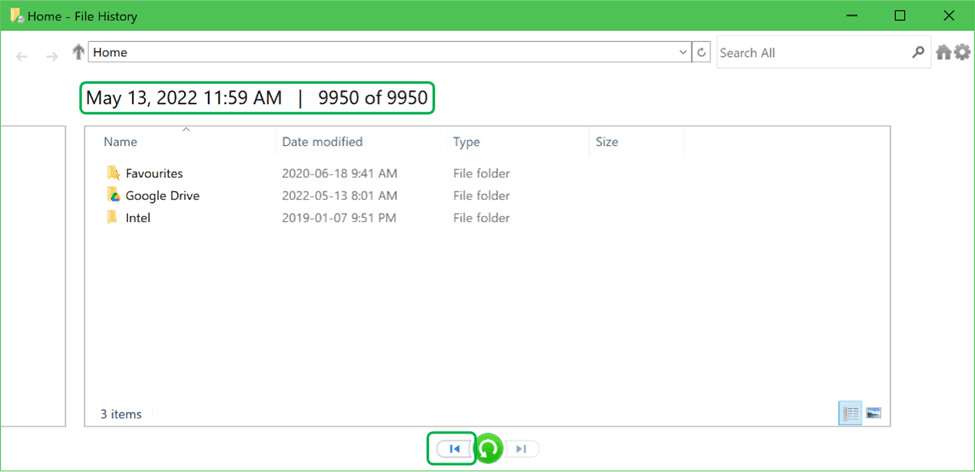The image size is (975, 472).
Task: Sort by the Name column header
Action: [x=120, y=142]
